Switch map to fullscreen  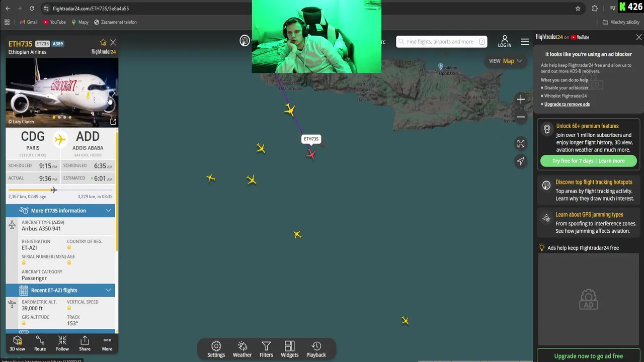point(521,144)
